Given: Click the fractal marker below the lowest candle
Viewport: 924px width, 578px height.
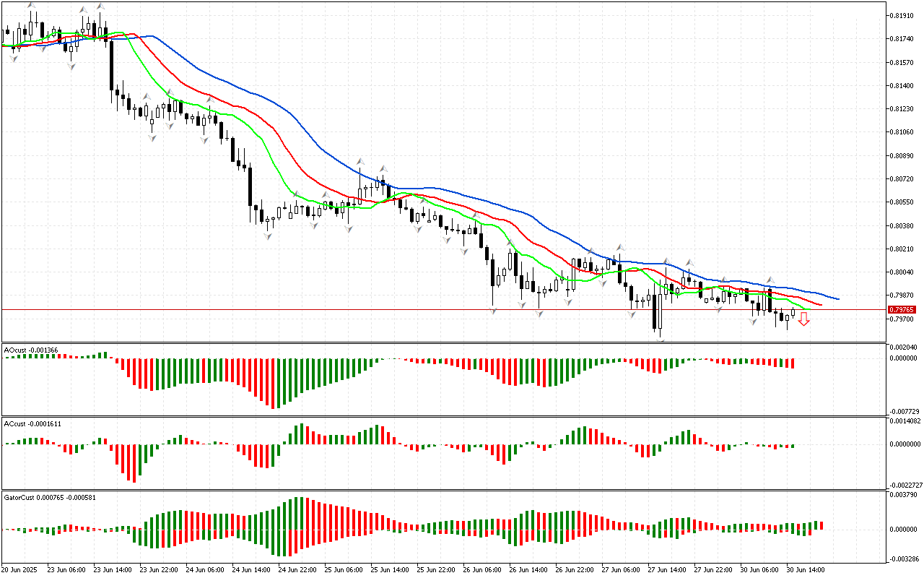Looking at the screenshot, I should click(x=661, y=338).
